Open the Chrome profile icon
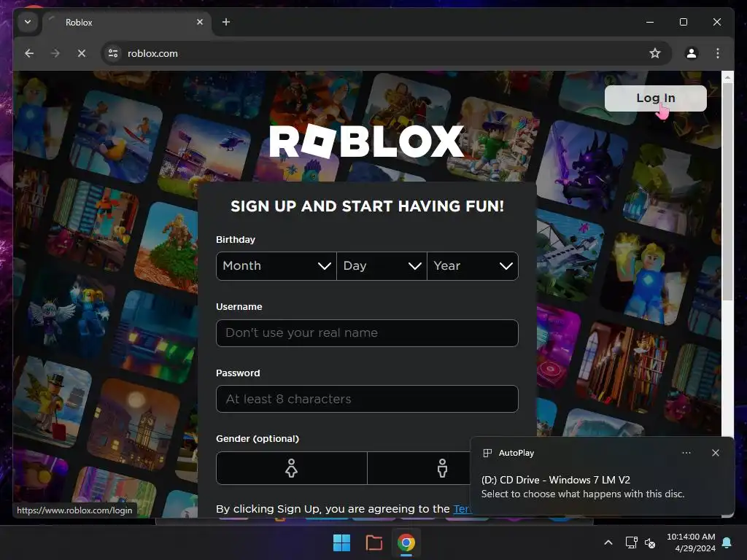This screenshot has height=560, width=747. (x=692, y=53)
